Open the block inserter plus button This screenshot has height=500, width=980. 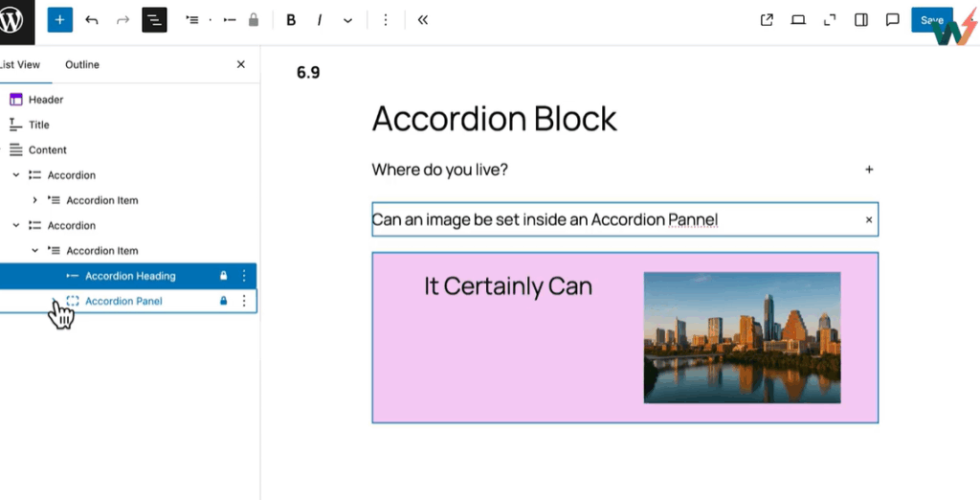click(60, 20)
